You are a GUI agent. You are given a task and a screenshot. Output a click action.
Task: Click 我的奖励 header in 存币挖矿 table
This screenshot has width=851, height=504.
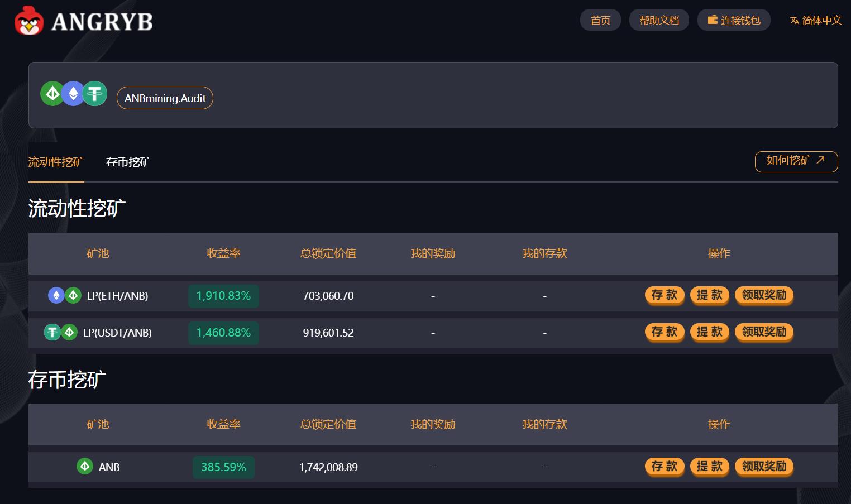pos(433,424)
